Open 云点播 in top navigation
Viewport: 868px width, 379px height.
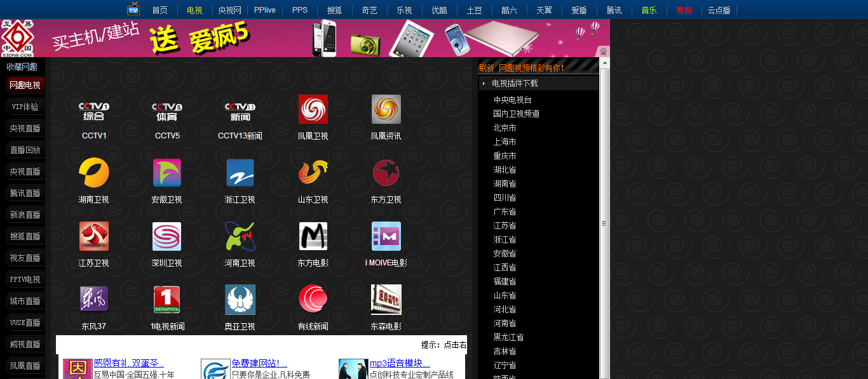pos(719,10)
